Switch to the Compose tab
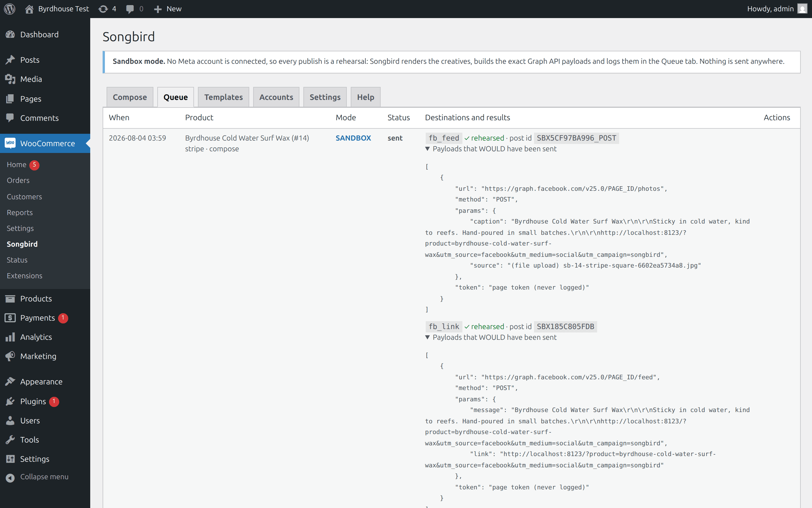Screen dimensions: 812x508 (x=130, y=97)
